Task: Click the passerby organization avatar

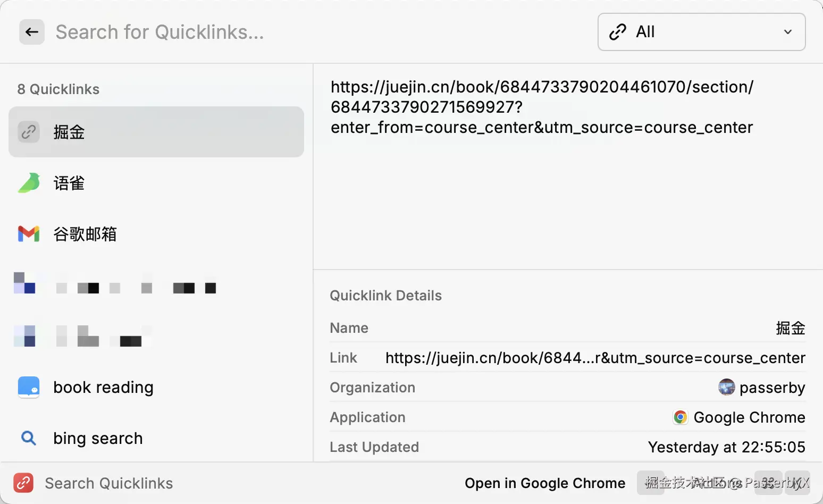Action: pos(726,388)
